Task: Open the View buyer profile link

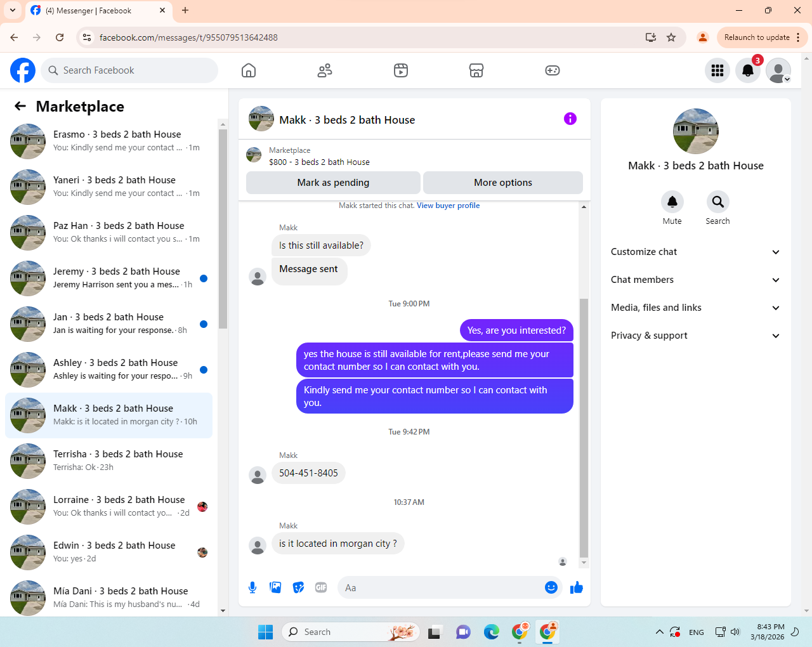Action: click(x=448, y=206)
